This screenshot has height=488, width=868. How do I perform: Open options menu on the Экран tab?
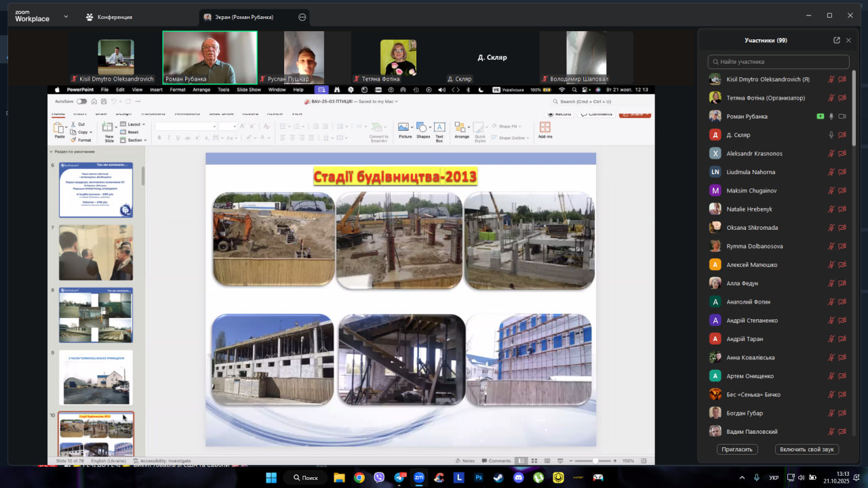pos(302,17)
